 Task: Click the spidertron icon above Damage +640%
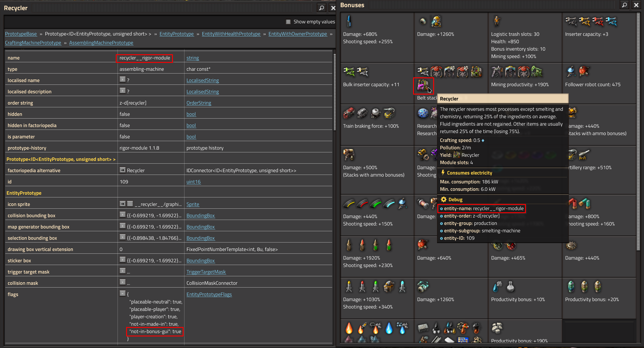(423, 245)
